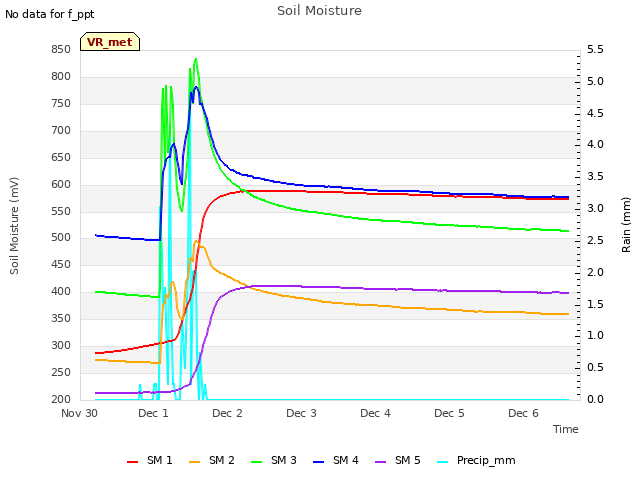Click the 5.5 rain-axis tick label
640x480 pixels.
pos(595,50)
